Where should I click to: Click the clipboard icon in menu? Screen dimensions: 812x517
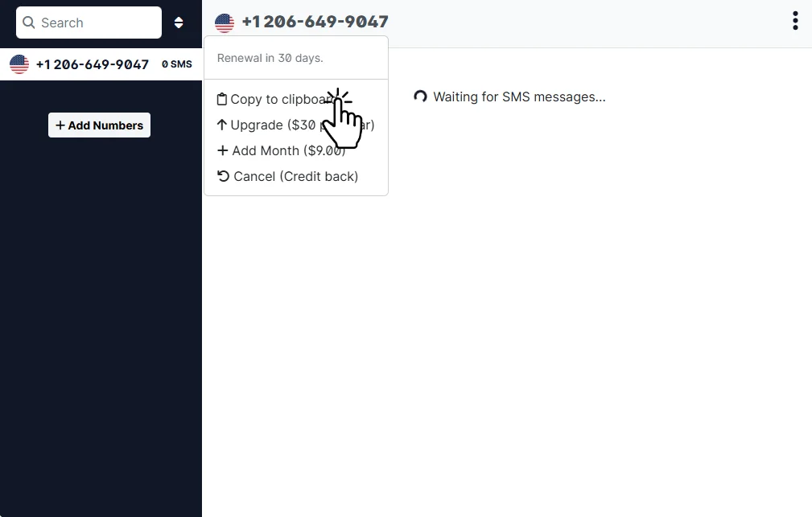(221, 99)
